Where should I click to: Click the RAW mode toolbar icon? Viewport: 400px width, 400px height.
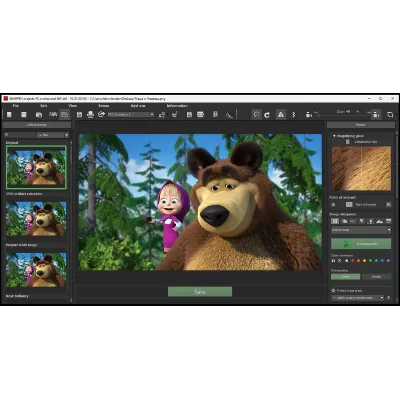(x=53, y=114)
